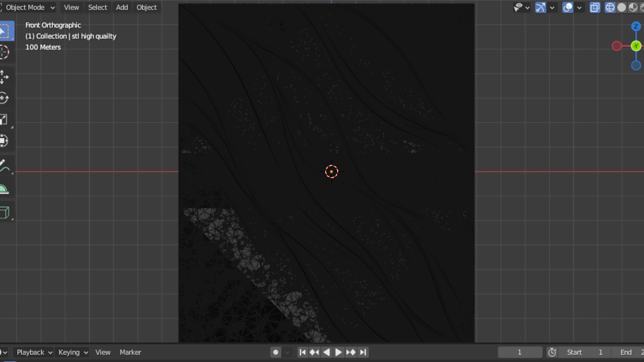Open the Object menu
Screen dimensions: 644x362
pyautogui.click(x=147, y=7)
